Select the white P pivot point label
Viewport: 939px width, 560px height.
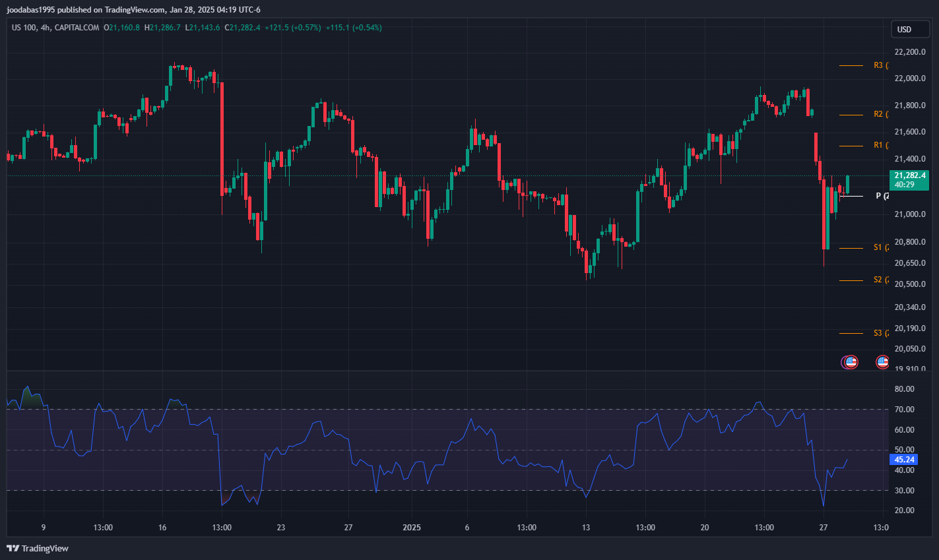pyautogui.click(x=880, y=196)
